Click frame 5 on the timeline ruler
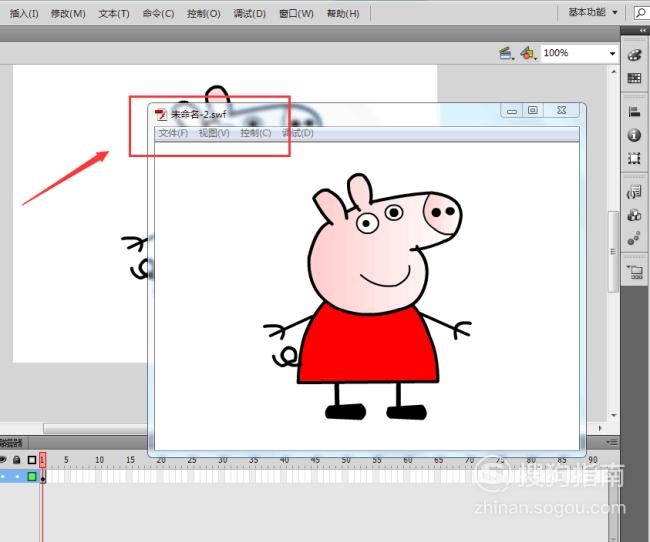The image size is (650, 542). (66, 460)
